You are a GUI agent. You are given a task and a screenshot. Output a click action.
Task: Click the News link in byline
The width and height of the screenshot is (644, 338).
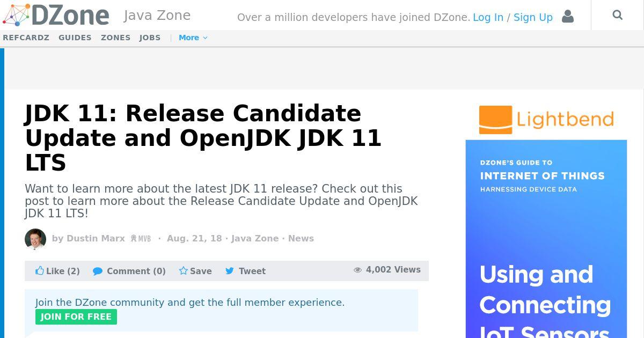301,238
